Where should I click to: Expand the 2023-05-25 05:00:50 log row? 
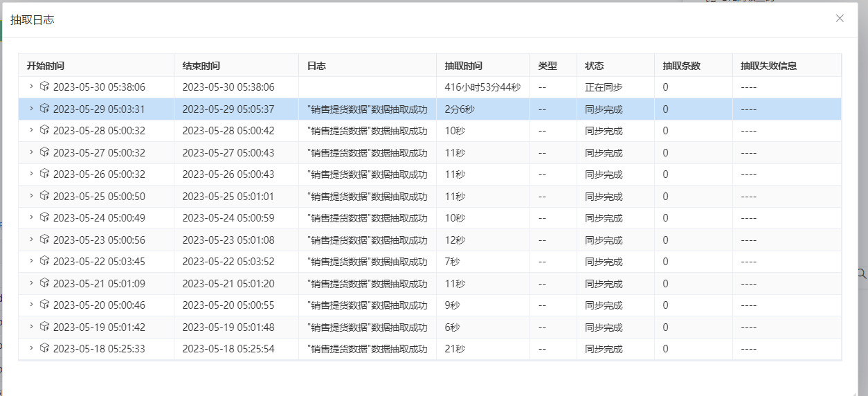(x=31, y=196)
